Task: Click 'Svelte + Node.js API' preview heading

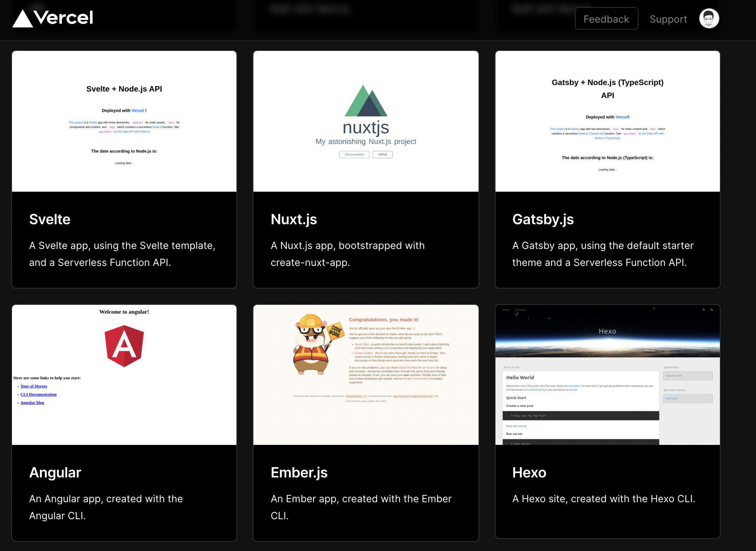Action: tap(124, 89)
